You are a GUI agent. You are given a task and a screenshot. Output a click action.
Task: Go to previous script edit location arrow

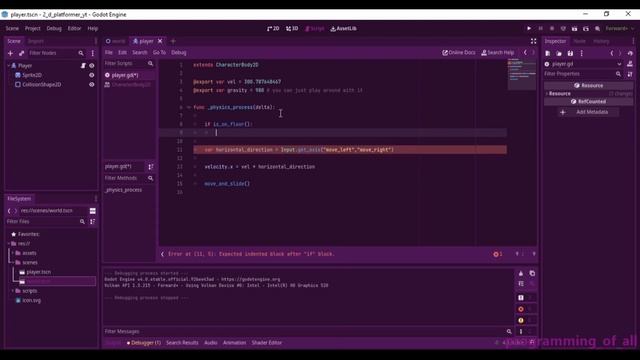[x=525, y=53]
